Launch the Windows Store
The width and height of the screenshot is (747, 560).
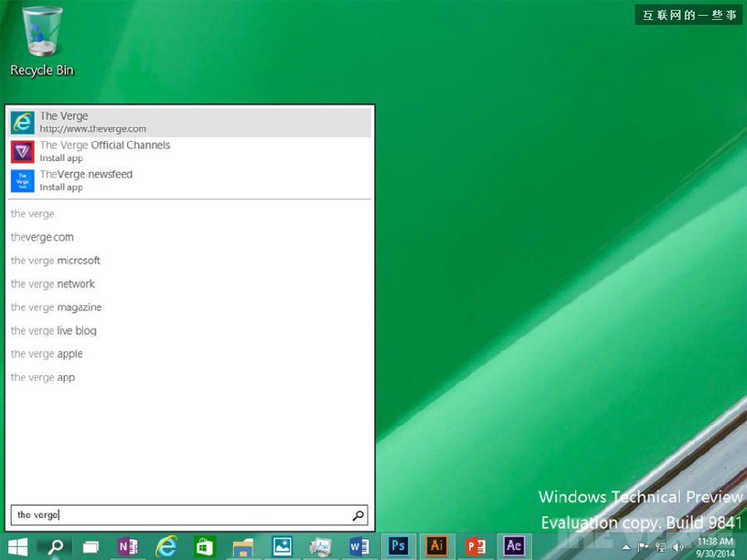click(206, 546)
